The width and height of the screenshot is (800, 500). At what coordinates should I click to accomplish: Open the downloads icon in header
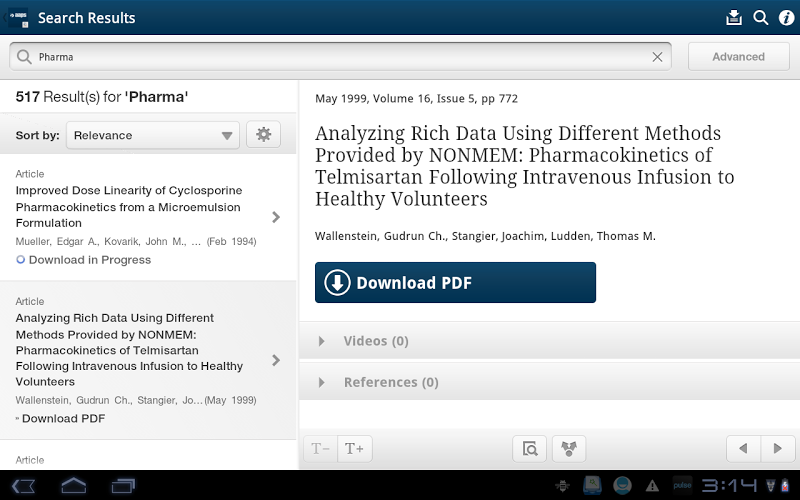click(x=734, y=17)
